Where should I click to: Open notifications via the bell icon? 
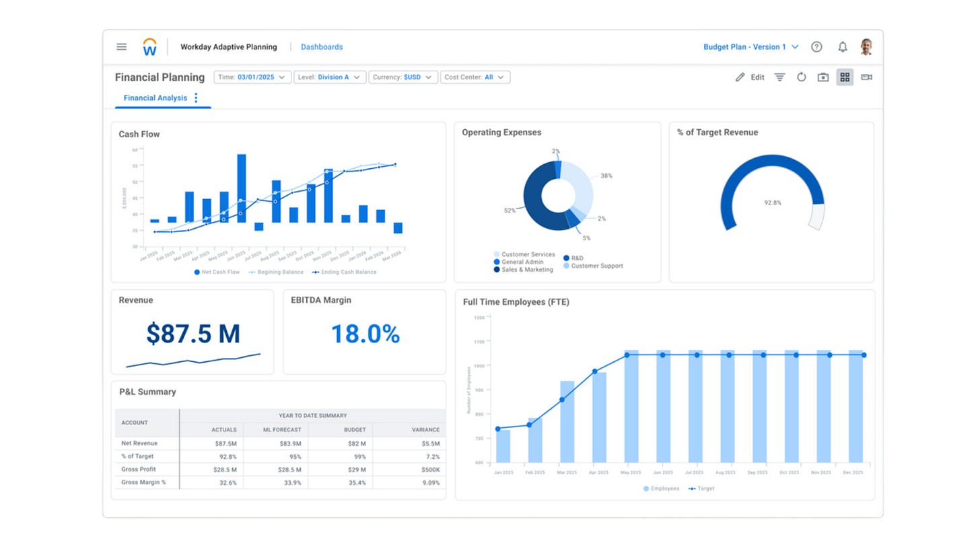click(x=842, y=46)
